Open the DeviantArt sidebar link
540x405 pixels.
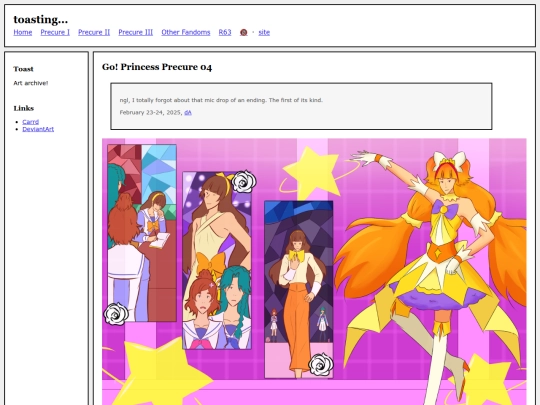coord(38,129)
